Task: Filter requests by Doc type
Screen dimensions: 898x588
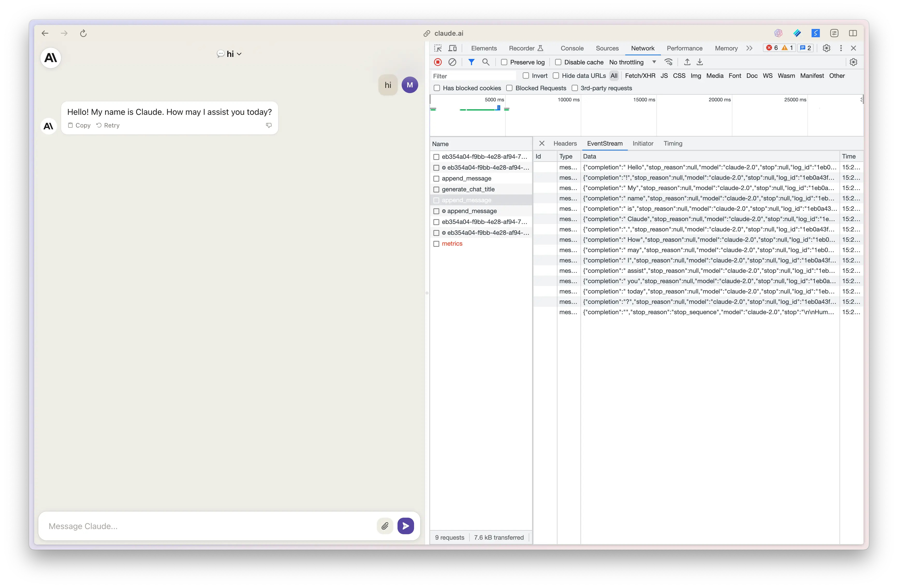Action: click(752, 76)
